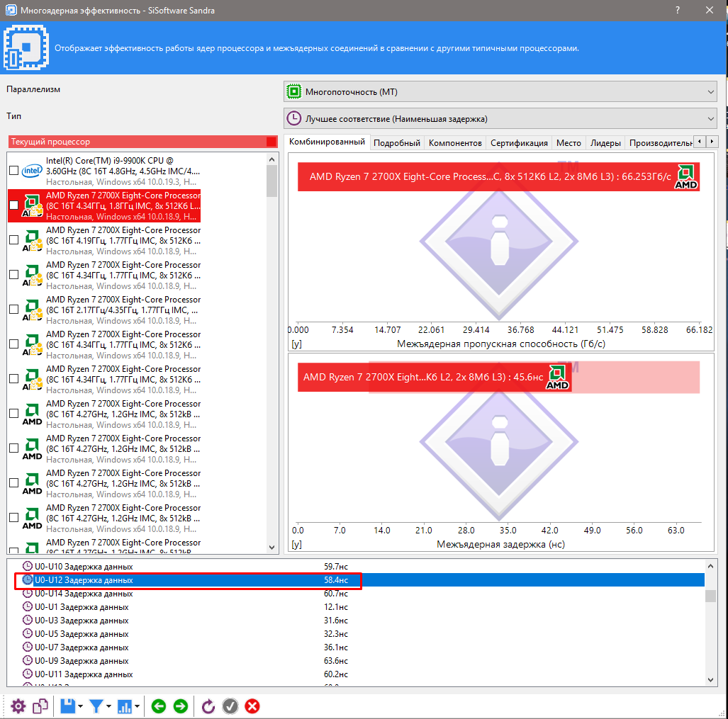728x719 pixels.
Task: Switch to the Производитель tab
Action: pos(659,143)
